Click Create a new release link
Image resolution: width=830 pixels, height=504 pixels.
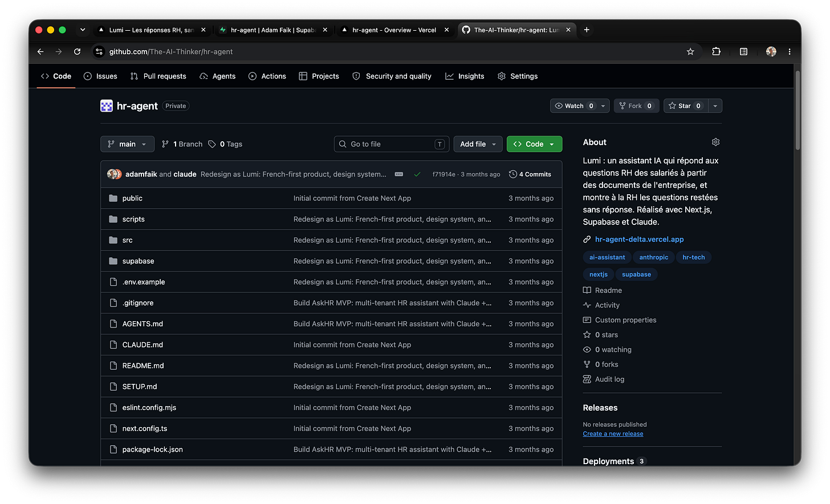point(613,434)
